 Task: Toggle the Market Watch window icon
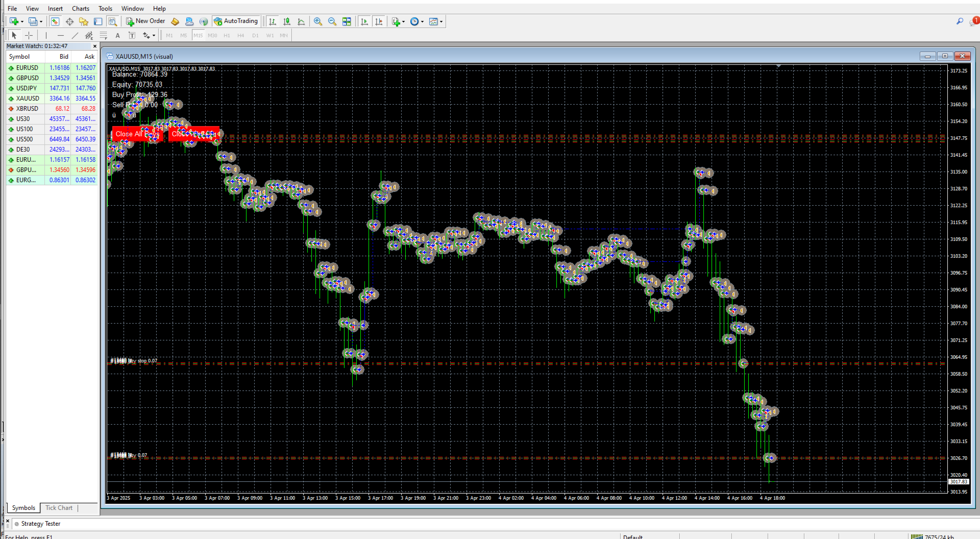(55, 21)
